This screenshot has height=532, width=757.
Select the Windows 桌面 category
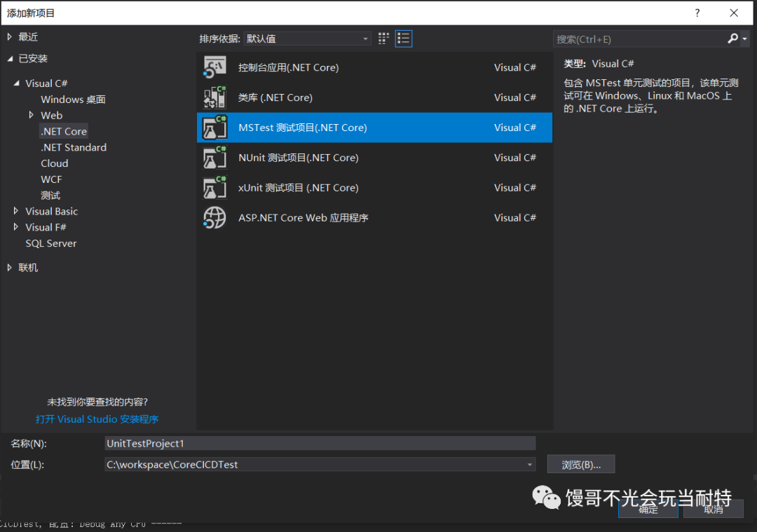pos(73,100)
